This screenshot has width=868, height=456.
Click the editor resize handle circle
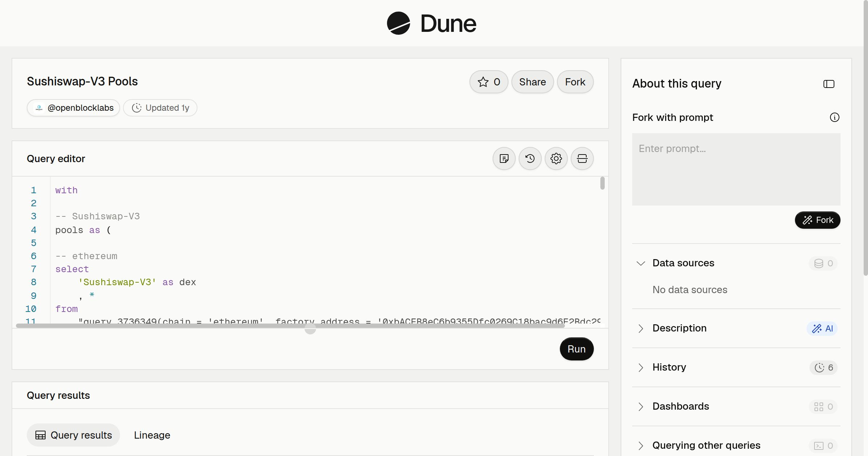(310, 329)
